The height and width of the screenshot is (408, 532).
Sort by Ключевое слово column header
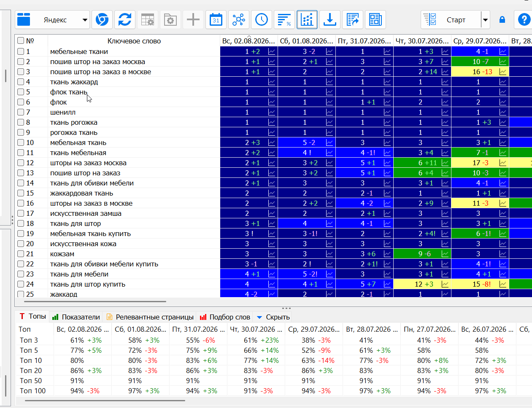click(134, 41)
